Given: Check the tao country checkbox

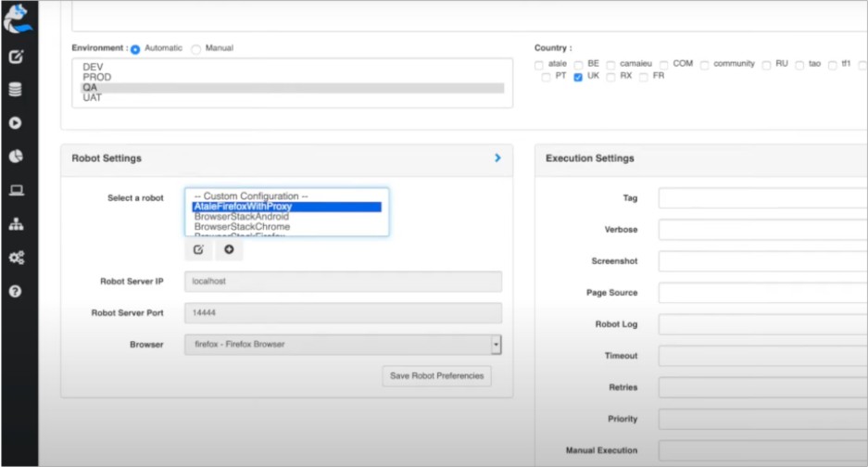Looking at the screenshot, I should pyautogui.click(x=799, y=65).
